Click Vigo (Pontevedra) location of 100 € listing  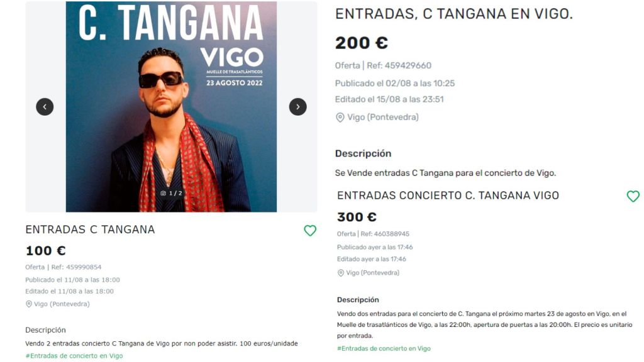(x=62, y=304)
